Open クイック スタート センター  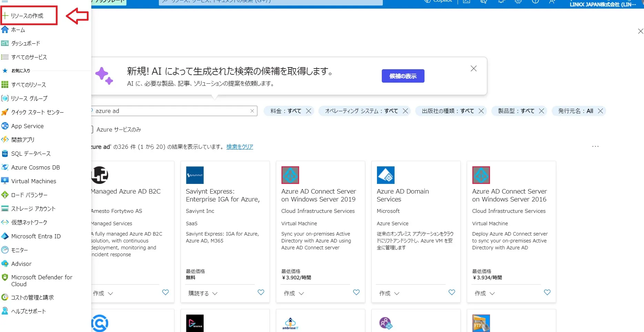pos(37,112)
